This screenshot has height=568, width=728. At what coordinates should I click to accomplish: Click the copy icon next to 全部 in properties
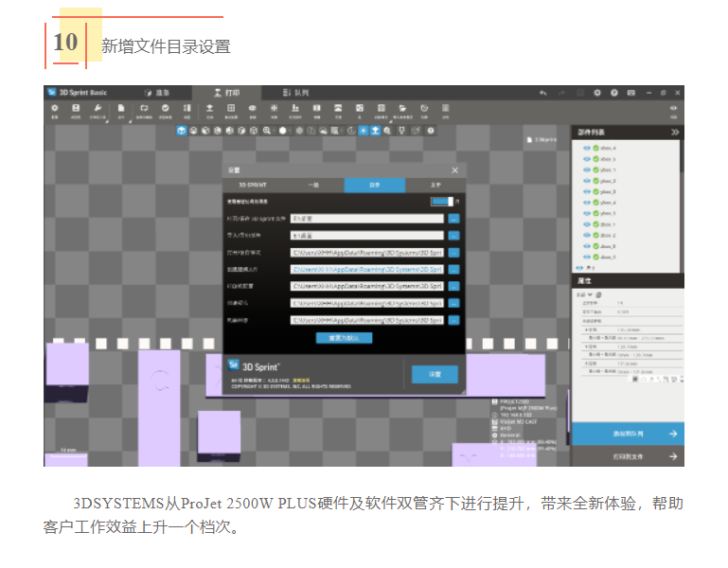pos(598,295)
